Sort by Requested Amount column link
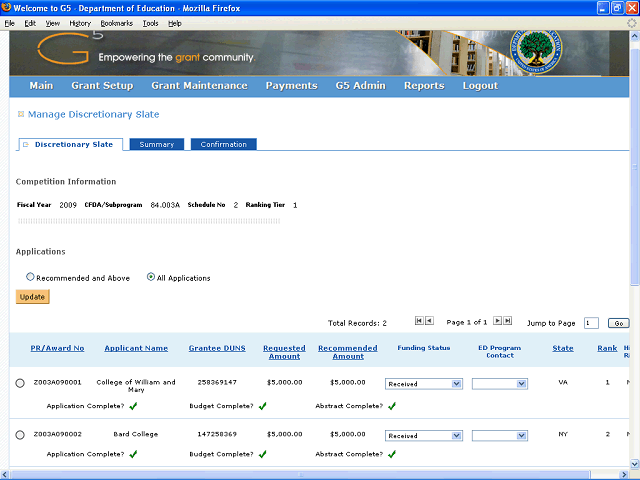 pos(284,352)
